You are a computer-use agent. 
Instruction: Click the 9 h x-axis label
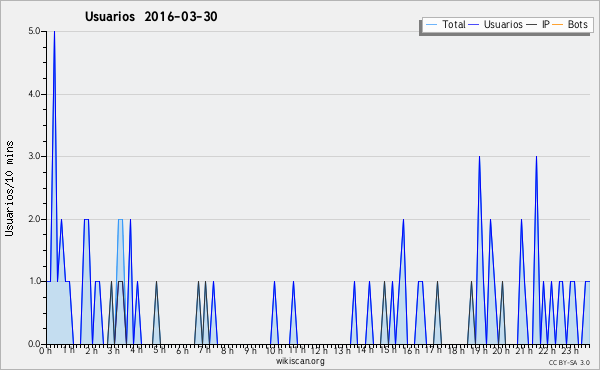click(251, 350)
